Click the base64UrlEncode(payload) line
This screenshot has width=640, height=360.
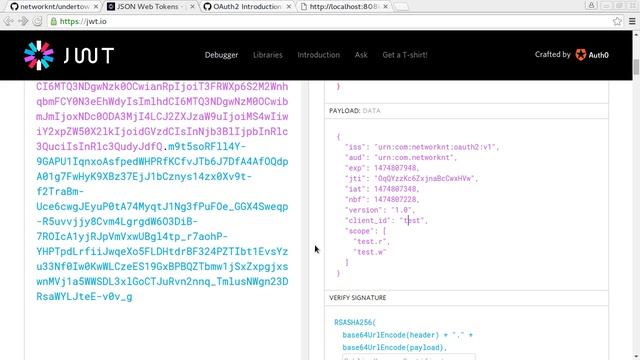click(395, 347)
